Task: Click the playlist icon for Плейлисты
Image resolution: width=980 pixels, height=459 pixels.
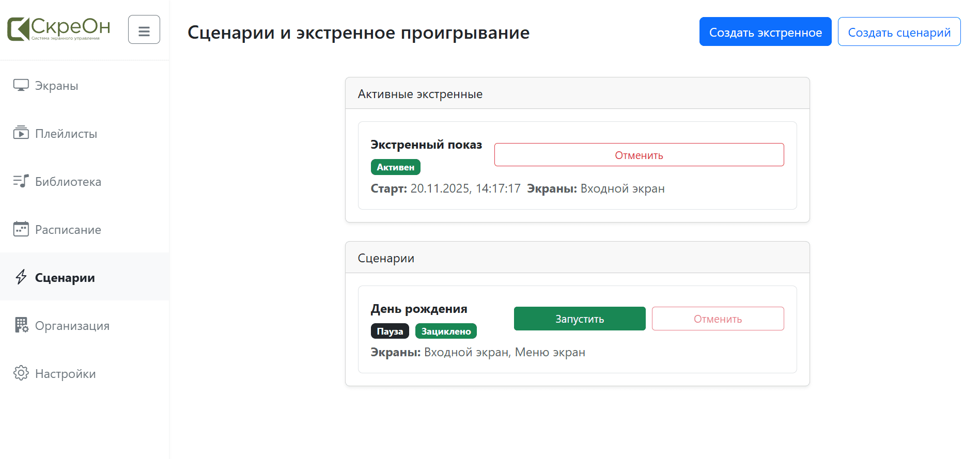Action: [21, 133]
